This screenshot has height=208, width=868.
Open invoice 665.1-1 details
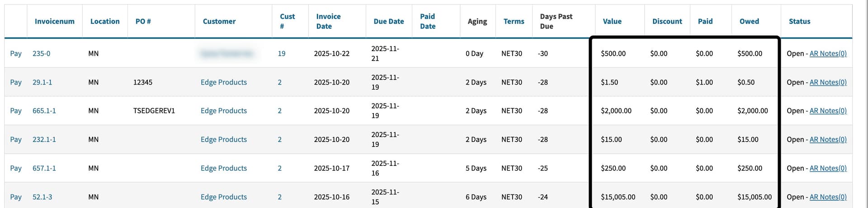pyautogui.click(x=44, y=111)
